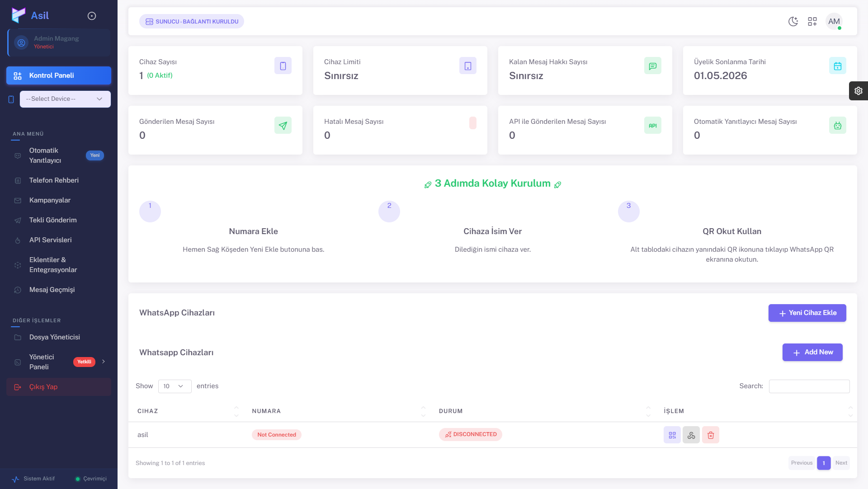This screenshot has width=868, height=489.
Task: Open Tekli Gönderim menu item
Action: (59, 220)
